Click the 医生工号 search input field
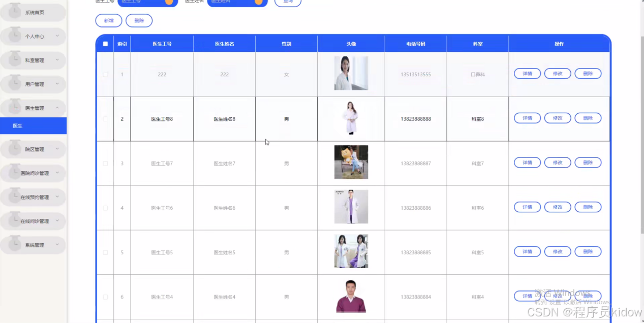Screen dimensions: 644x323 (x=147, y=2)
